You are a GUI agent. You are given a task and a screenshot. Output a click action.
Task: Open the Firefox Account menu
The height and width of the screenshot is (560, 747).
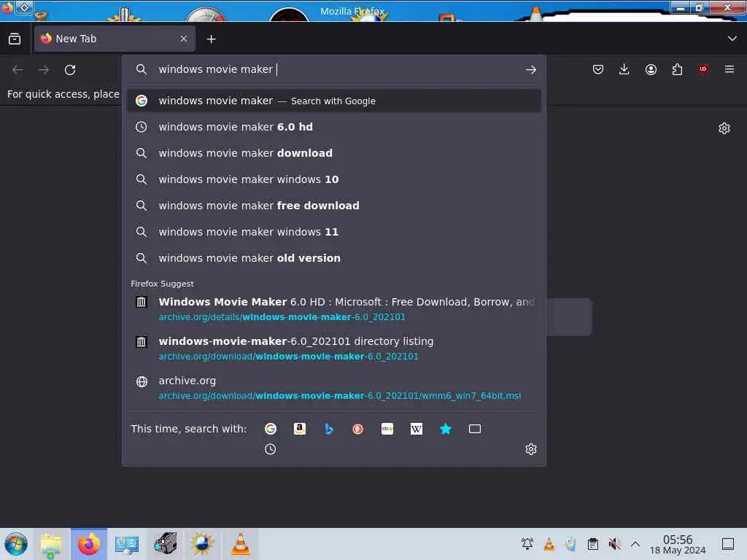point(651,69)
